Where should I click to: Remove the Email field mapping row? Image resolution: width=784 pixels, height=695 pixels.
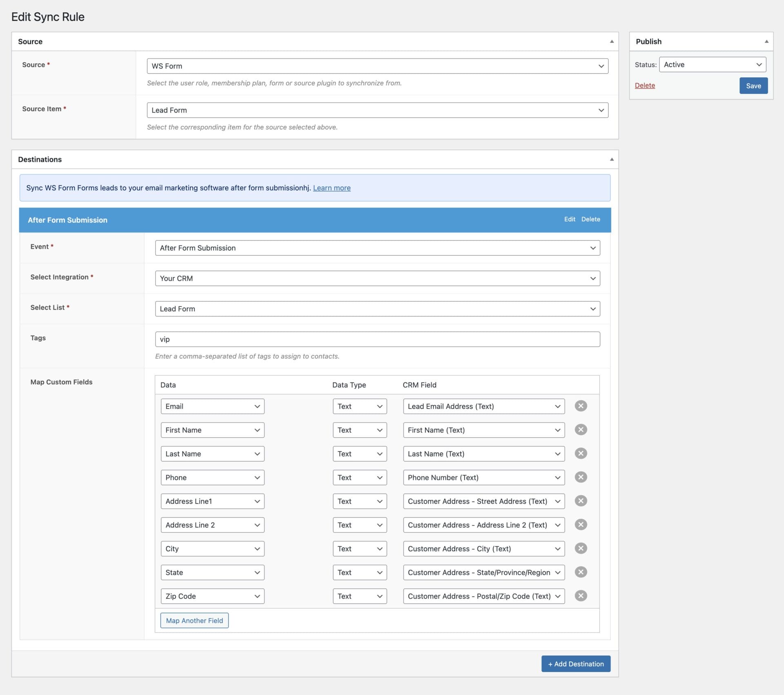pos(581,406)
